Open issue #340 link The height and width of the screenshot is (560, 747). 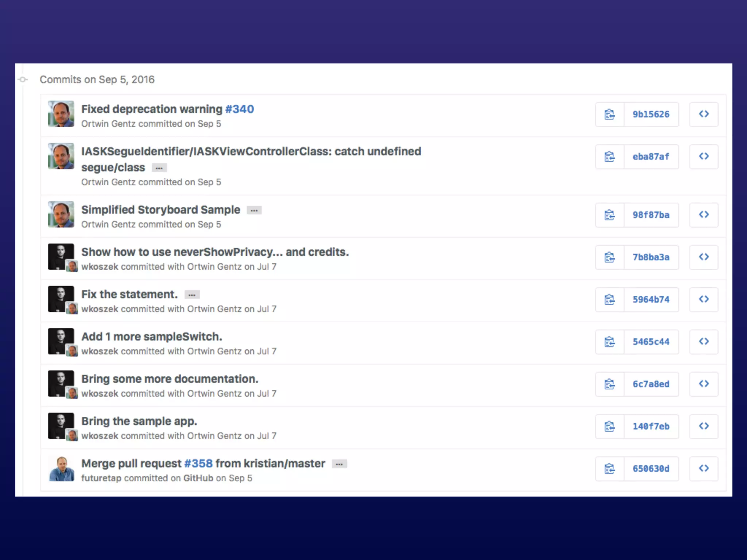coord(239,109)
